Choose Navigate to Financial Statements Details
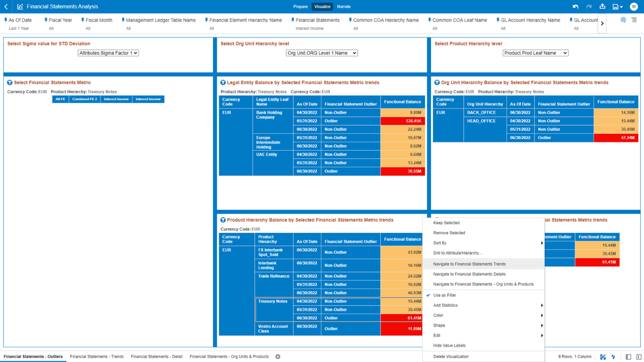Image resolution: width=644 pixels, height=362 pixels. pyautogui.click(x=469, y=274)
